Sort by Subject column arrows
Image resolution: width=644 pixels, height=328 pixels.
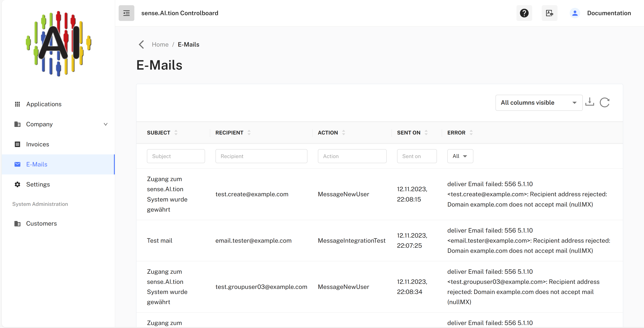pyautogui.click(x=176, y=132)
